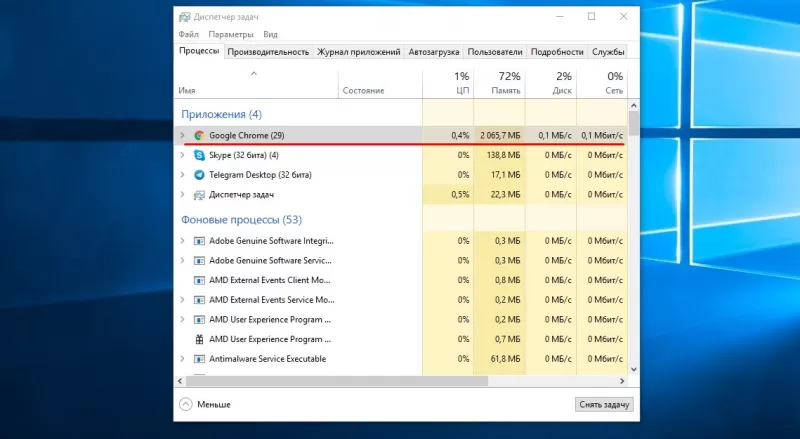This screenshot has height=439, width=800.
Task: Click the Приложения (4) group header
Action: coord(221,114)
